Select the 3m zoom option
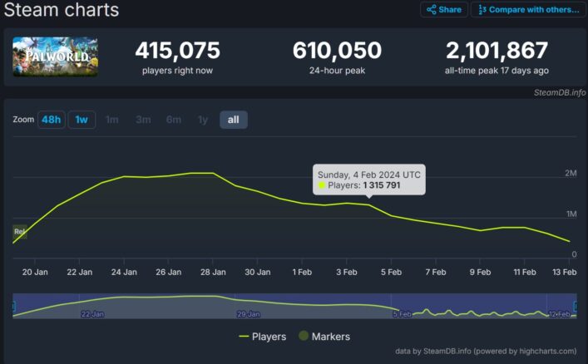Image resolution: width=588 pixels, height=364 pixels. pyautogui.click(x=143, y=120)
